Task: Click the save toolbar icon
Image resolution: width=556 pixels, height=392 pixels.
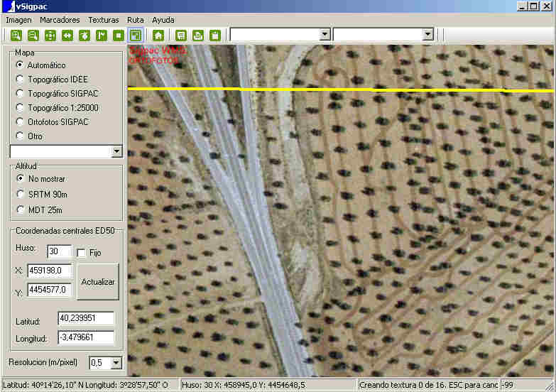Action: (x=181, y=35)
